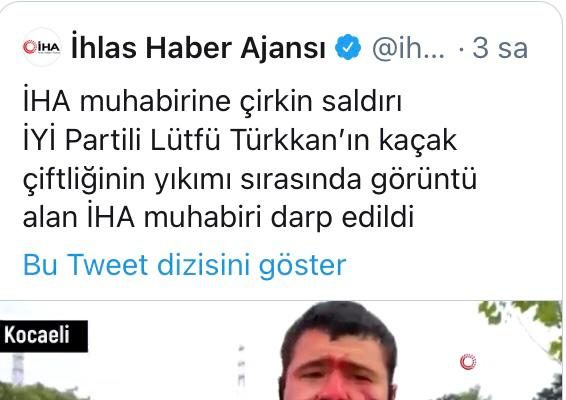
Task: Click the truncated @ih... handle
Action: 408,48
